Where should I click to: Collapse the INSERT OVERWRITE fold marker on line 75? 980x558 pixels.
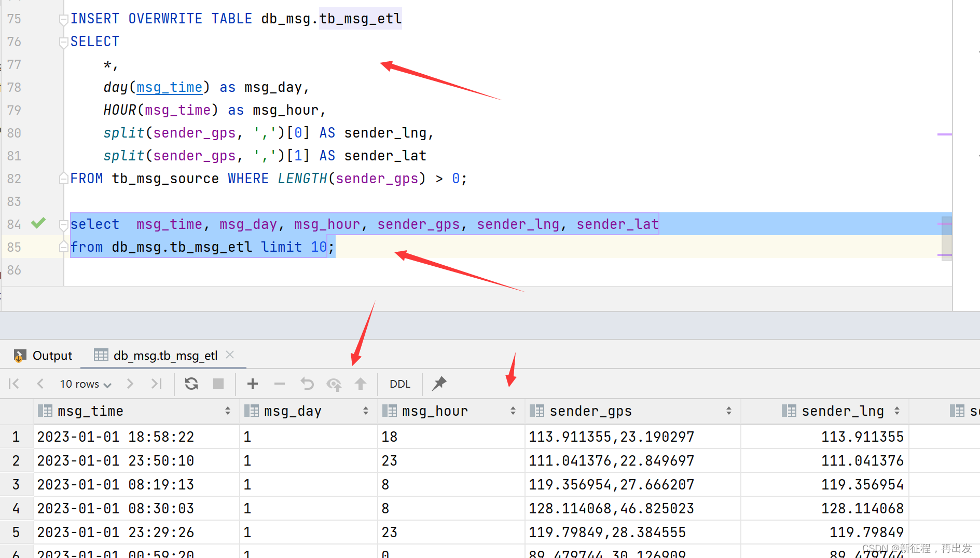[x=64, y=20]
